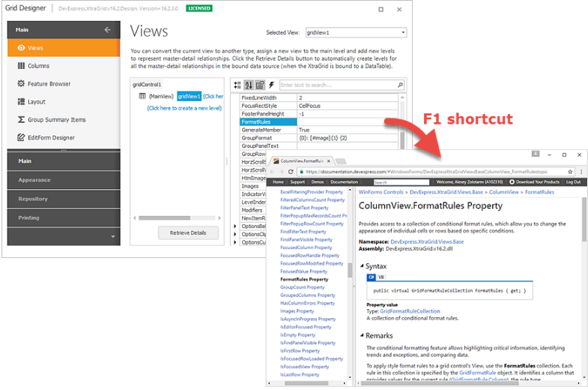Open the browser user profile icon
The image size is (588, 390).
pos(536,154)
